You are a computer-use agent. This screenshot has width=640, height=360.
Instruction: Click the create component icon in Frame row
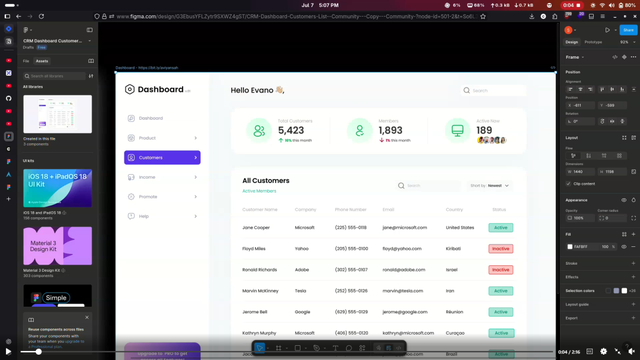pos(624,57)
